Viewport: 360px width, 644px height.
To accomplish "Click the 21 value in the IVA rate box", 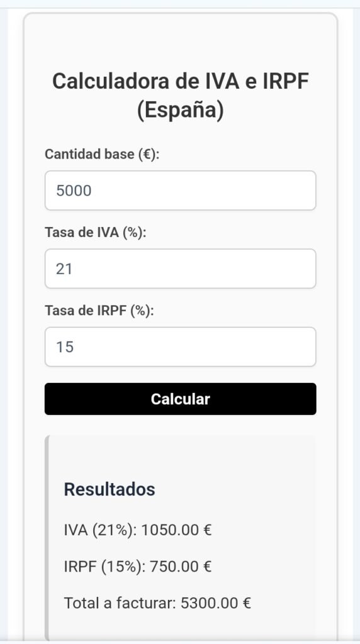I will [64, 269].
